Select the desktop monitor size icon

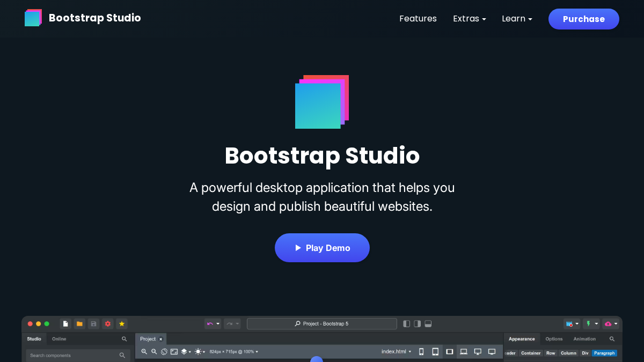pyautogui.click(x=478, y=352)
